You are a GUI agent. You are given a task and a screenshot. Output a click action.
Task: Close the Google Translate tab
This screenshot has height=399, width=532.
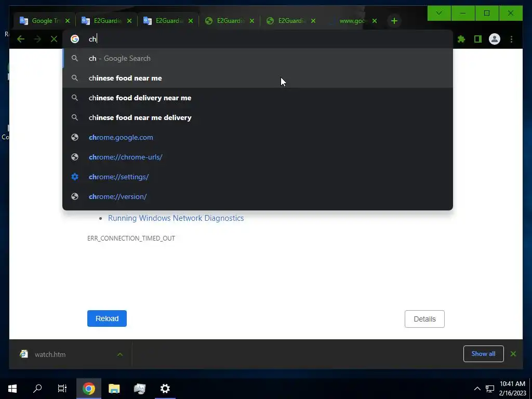click(x=68, y=21)
